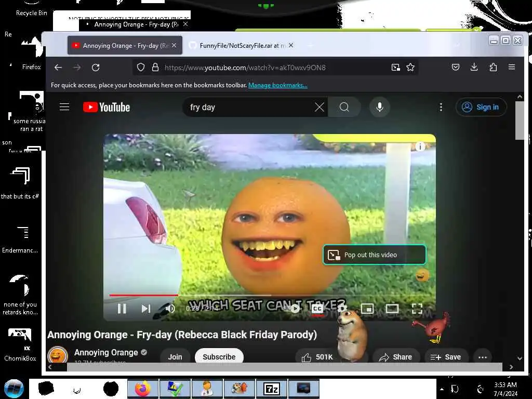Search with your voice microphone

point(380,107)
